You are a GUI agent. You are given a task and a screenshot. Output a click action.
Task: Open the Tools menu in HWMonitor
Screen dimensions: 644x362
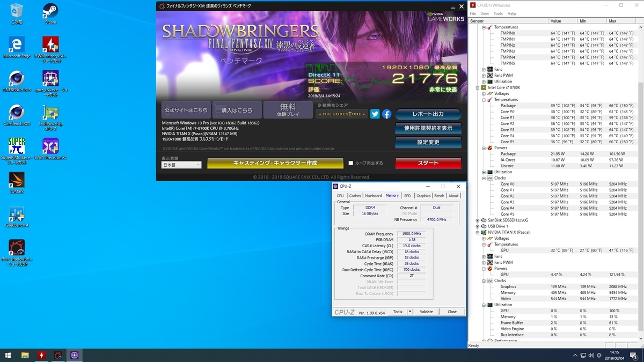[498, 13]
